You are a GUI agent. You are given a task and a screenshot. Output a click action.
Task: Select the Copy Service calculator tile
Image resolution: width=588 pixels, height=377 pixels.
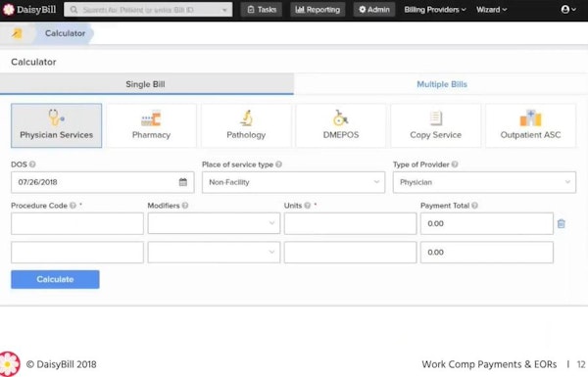[x=436, y=125]
